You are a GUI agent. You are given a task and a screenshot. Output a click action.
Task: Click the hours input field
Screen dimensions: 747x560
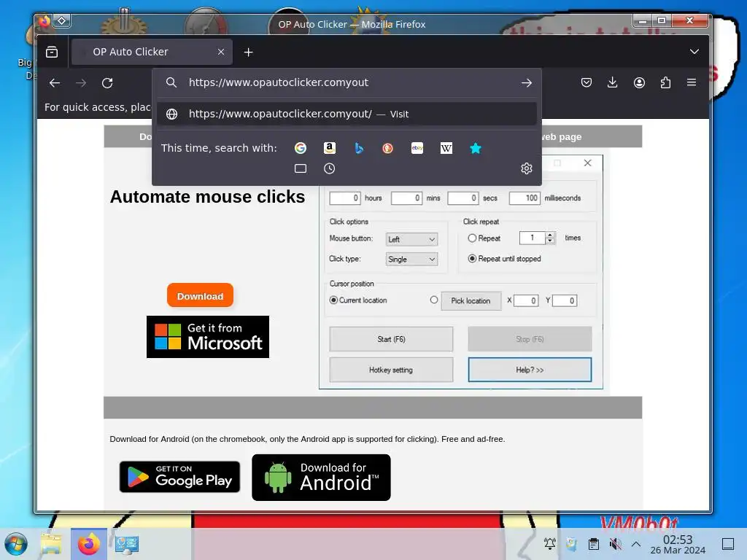point(345,198)
